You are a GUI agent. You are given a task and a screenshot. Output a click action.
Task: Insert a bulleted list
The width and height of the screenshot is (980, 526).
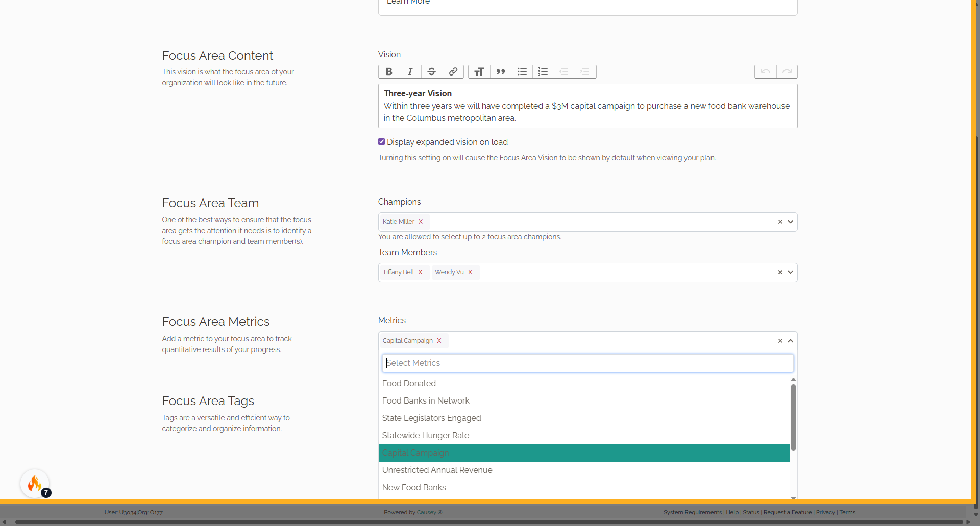point(522,71)
